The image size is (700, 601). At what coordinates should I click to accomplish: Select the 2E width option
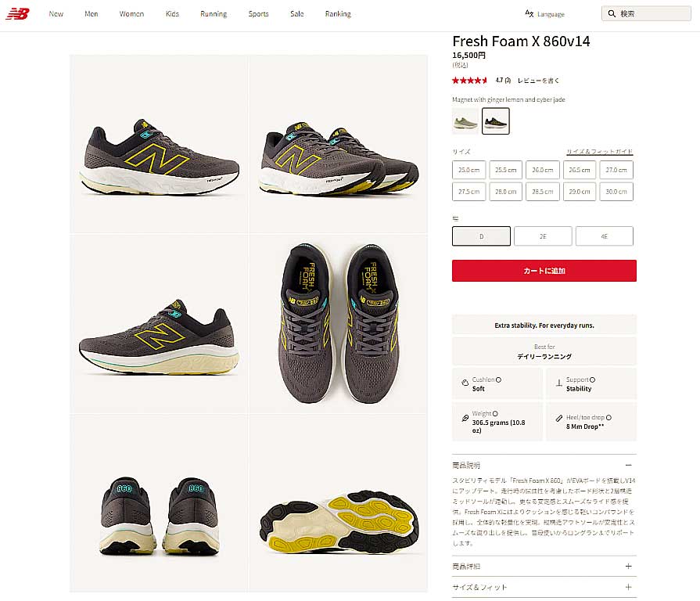click(x=543, y=236)
